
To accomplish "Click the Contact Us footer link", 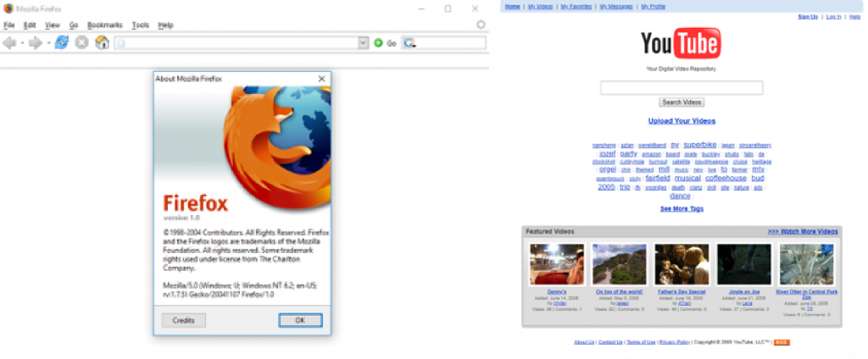I will (x=610, y=342).
